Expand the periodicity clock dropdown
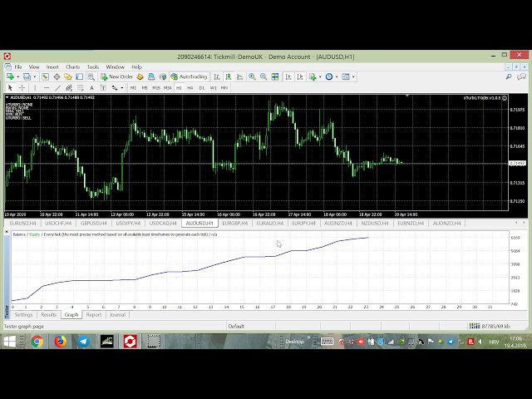This screenshot has height=399, width=532. (x=337, y=76)
